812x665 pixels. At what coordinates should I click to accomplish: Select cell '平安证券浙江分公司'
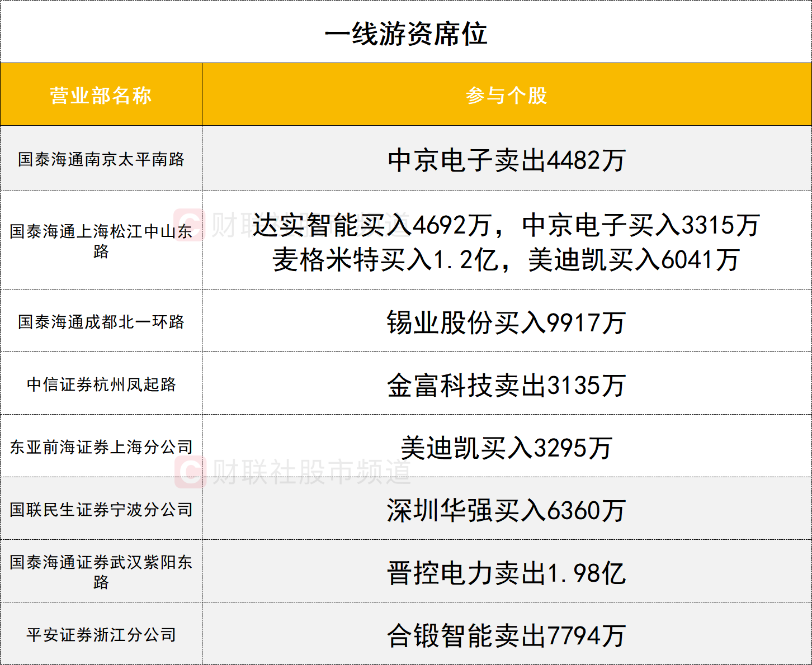pyautogui.click(x=101, y=634)
